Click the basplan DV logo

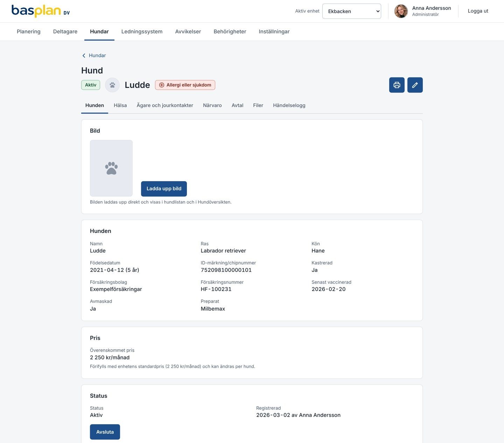coord(41,11)
